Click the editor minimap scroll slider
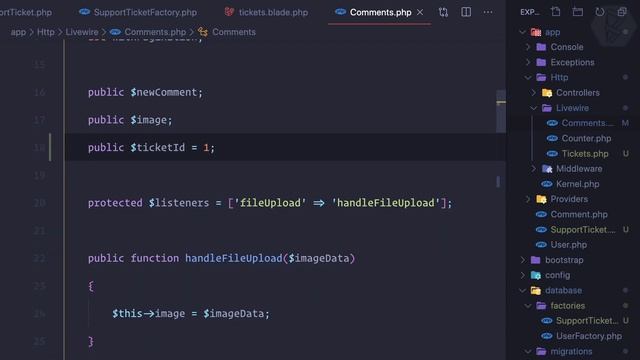This screenshot has width=640, height=360. 501,112
